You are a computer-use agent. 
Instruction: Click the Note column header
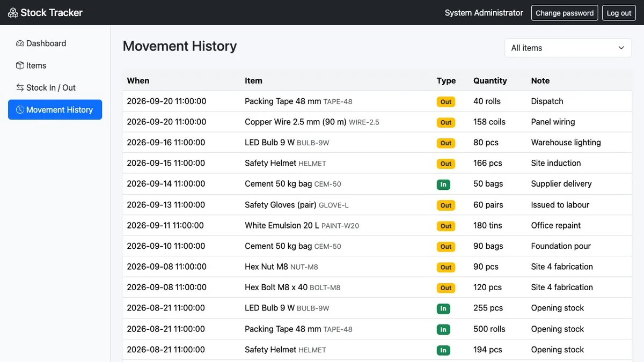(x=540, y=80)
